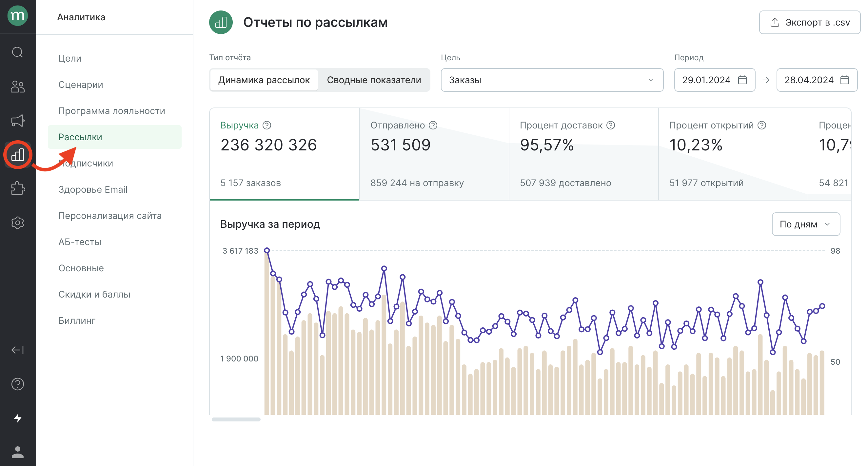This screenshot has width=868, height=466.
Task: Open the settings gear icon
Action: [17, 223]
